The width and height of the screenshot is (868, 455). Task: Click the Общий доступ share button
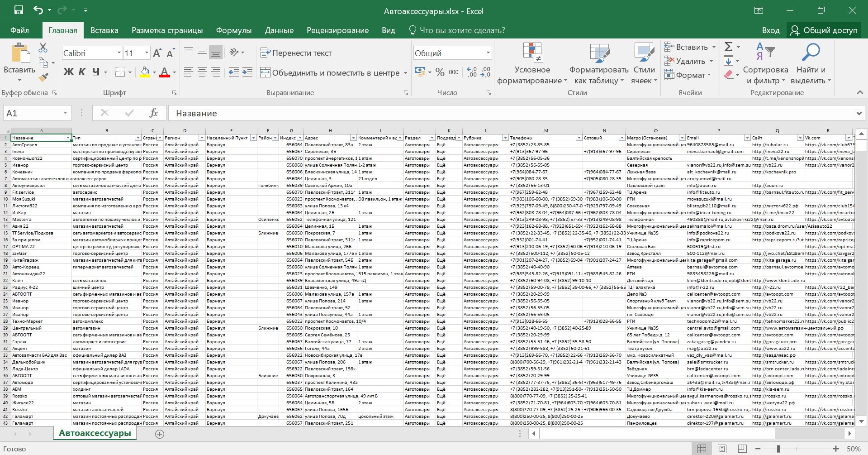(824, 30)
